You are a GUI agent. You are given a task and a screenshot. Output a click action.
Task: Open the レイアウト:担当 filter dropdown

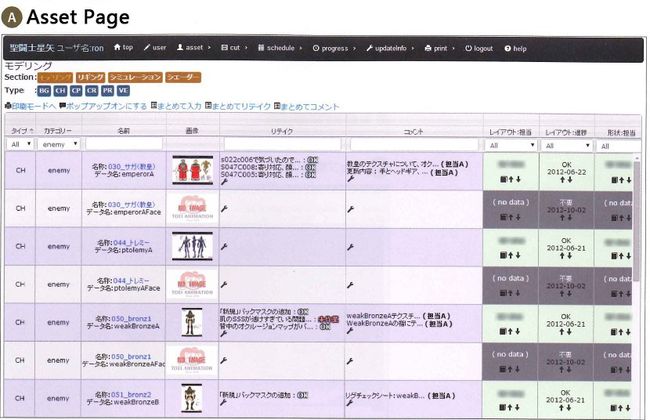point(511,146)
